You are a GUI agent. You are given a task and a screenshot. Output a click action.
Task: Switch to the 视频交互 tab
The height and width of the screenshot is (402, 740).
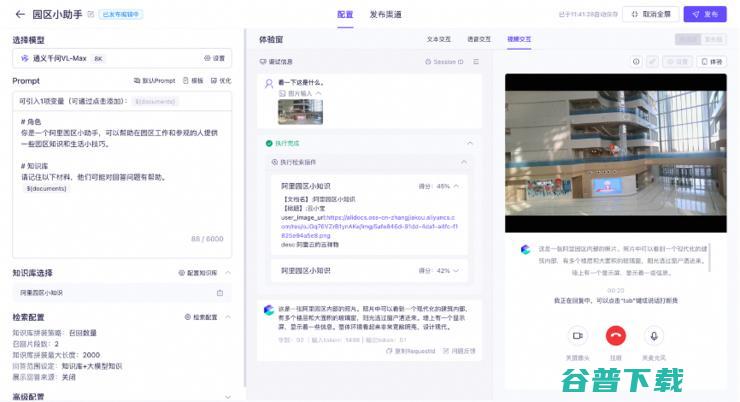pos(519,39)
